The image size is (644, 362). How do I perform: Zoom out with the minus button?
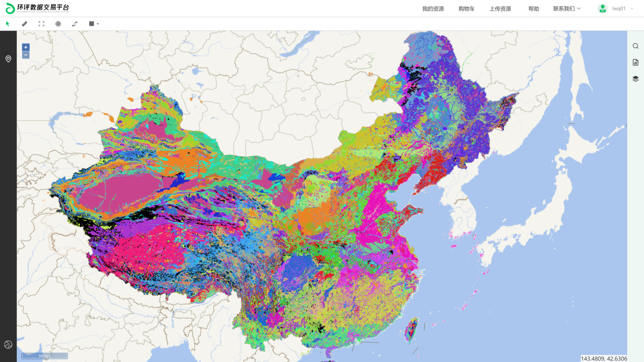tap(26, 55)
